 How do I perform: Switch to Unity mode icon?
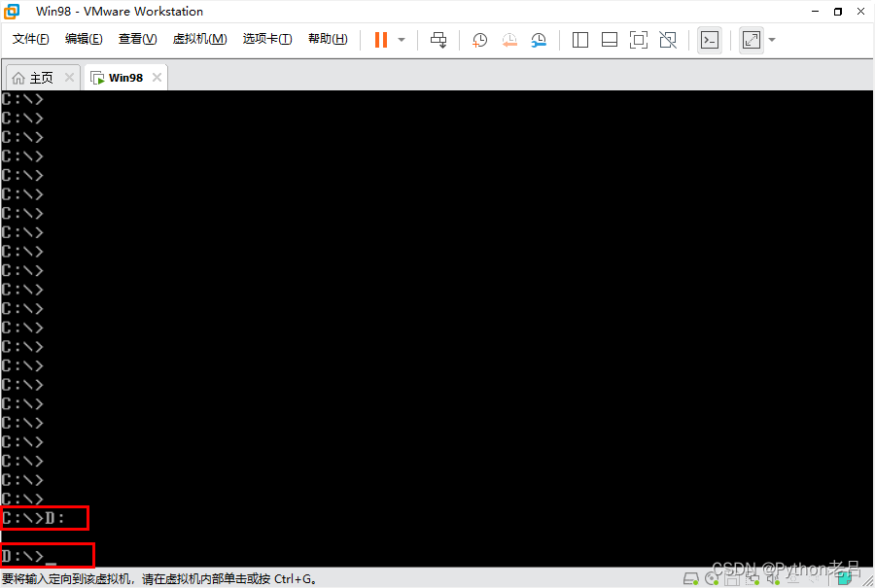[x=667, y=40]
